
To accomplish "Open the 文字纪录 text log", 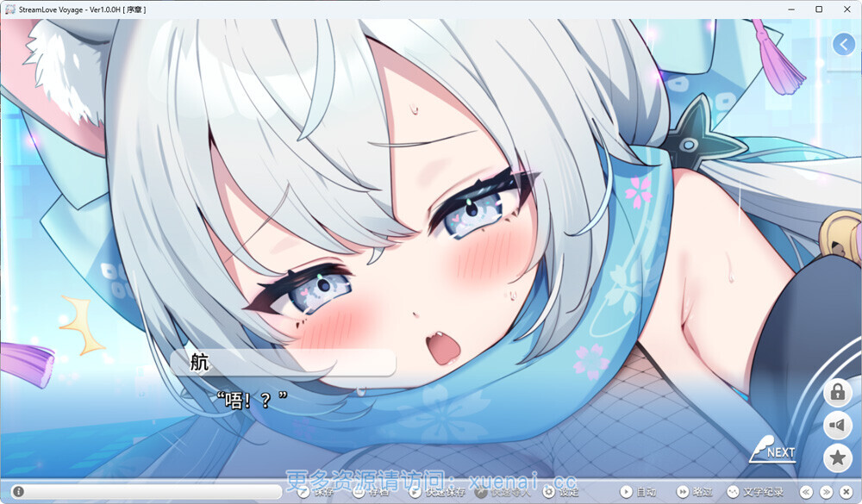I will (756, 492).
